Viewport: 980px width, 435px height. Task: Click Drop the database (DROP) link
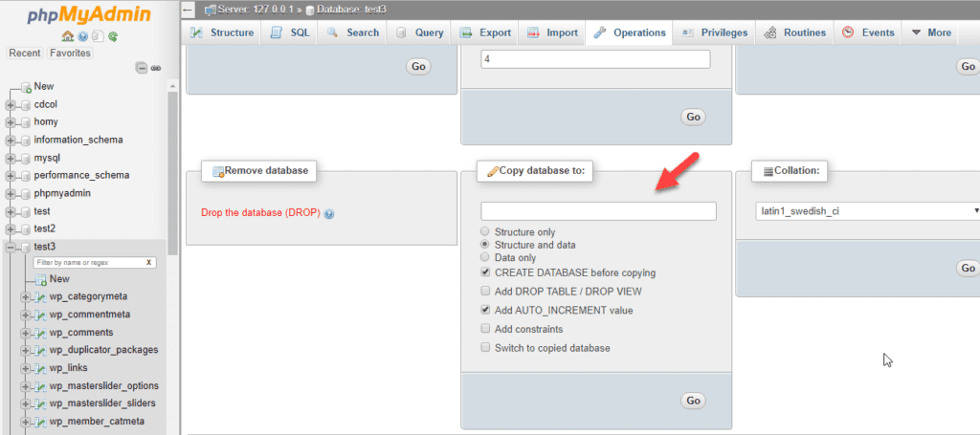tap(260, 213)
